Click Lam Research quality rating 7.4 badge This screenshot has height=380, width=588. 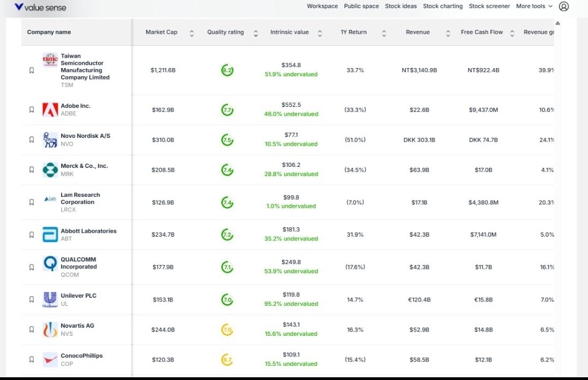(227, 203)
